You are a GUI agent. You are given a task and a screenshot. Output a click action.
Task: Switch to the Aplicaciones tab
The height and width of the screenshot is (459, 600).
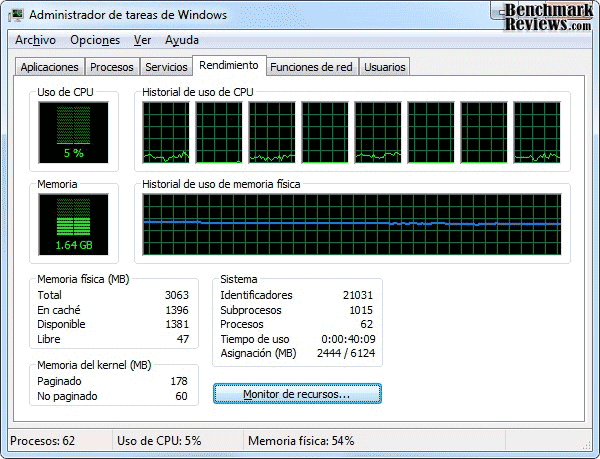pyautogui.click(x=49, y=67)
